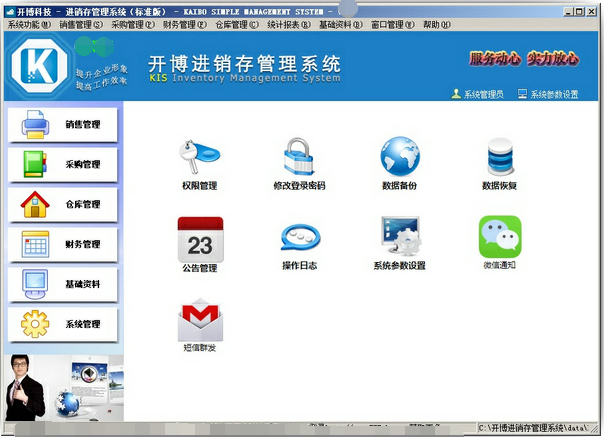Screen dimensions: 604x437
Task: Open the 权限管理 key icon
Action: click(200, 156)
